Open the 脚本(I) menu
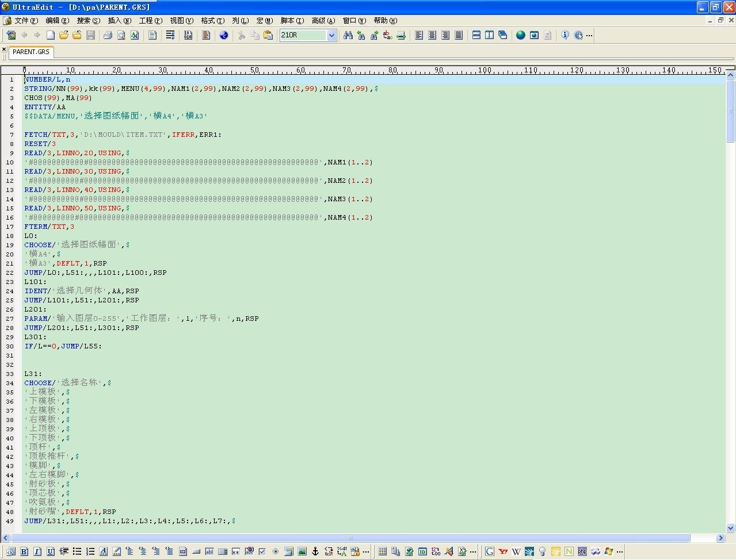This screenshot has height=560, width=736. (292, 21)
